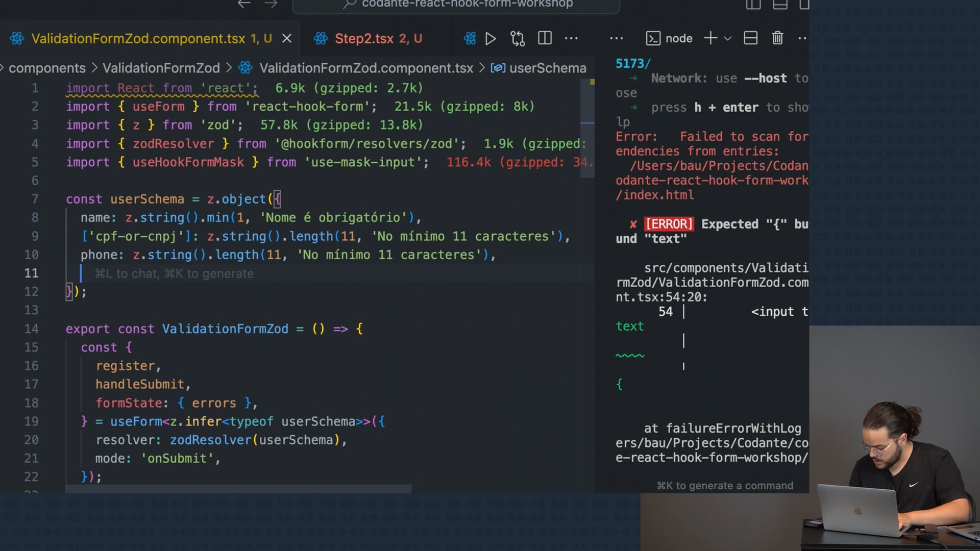Click the React icon in editor actions

[470, 38]
